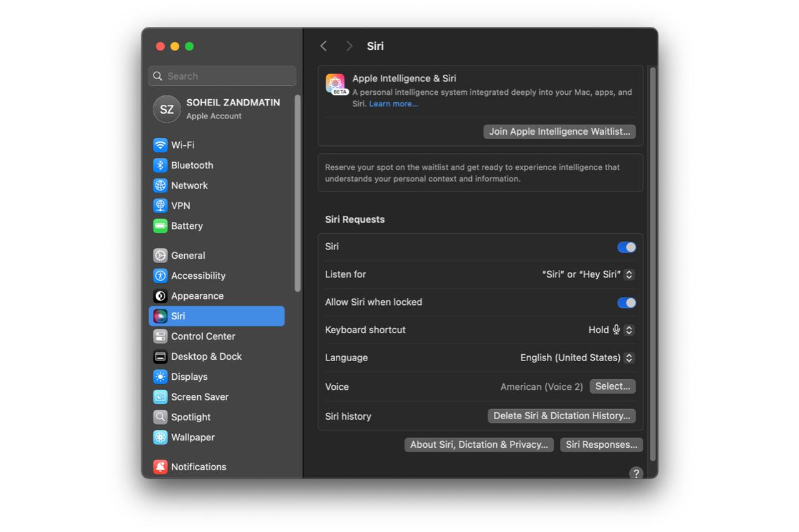Click the SZ account avatar
The height and width of the screenshot is (532, 799).
(x=167, y=109)
